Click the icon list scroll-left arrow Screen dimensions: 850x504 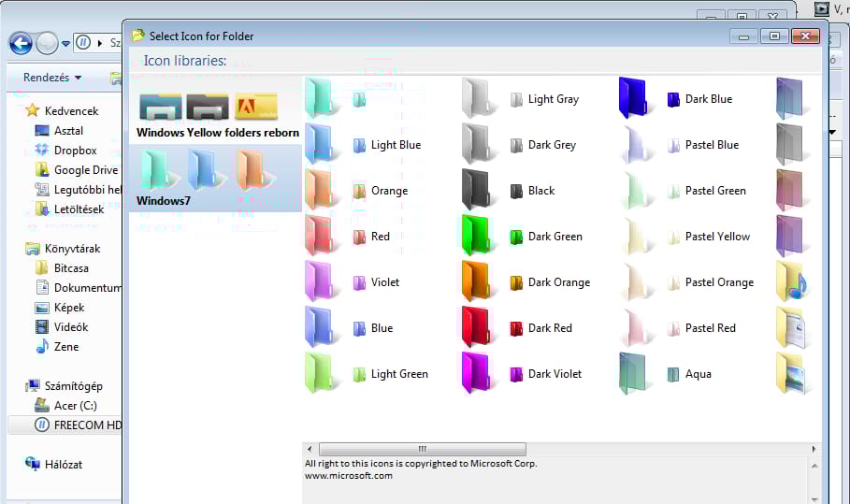point(310,449)
